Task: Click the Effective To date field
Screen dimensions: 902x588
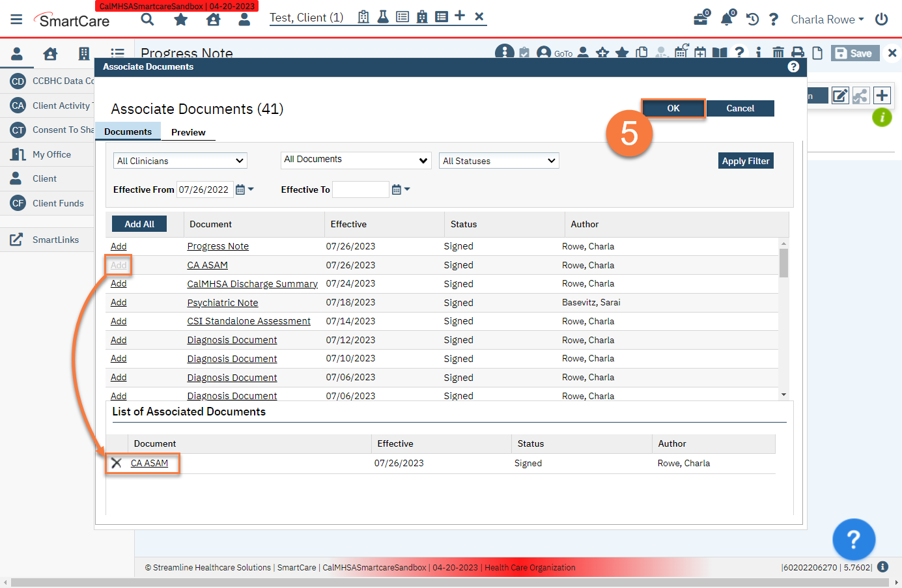Action: [360, 189]
